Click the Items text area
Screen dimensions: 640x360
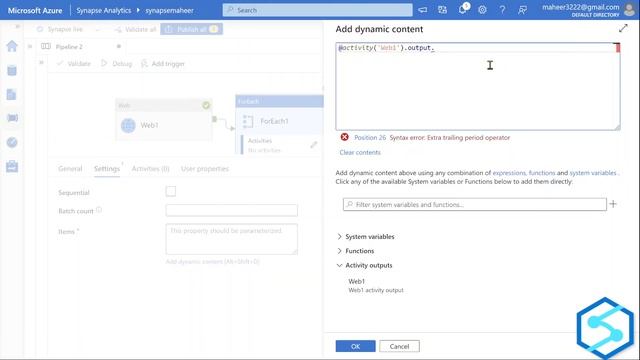click(x=231, y=239)
